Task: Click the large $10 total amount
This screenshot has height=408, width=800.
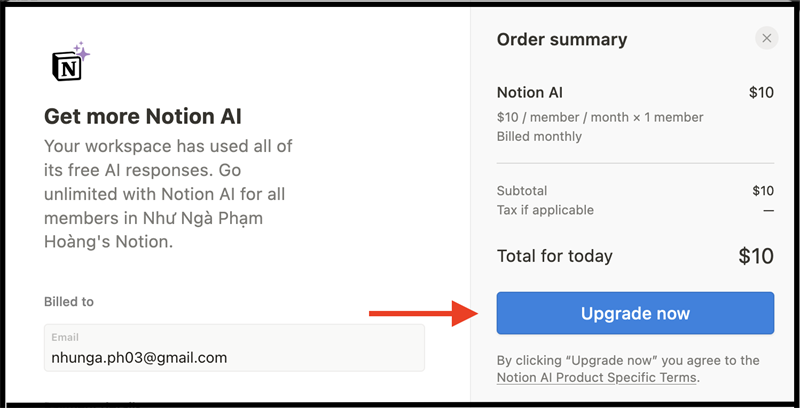Action: 756,256
